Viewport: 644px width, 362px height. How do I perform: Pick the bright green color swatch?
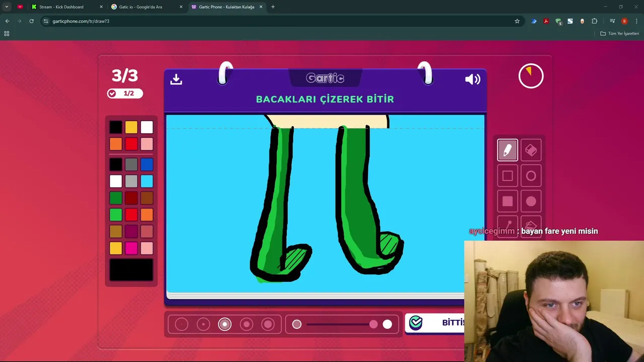coord(116,215)
